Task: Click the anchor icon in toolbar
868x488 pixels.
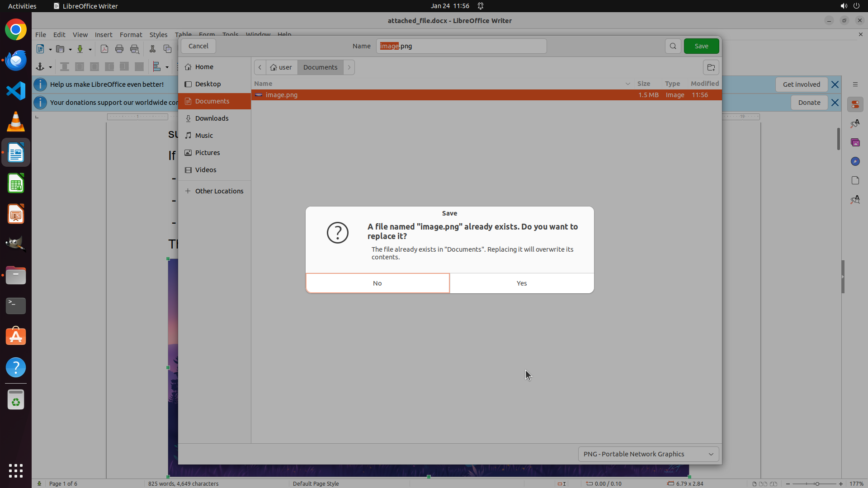Action: [x=40, y=67]
